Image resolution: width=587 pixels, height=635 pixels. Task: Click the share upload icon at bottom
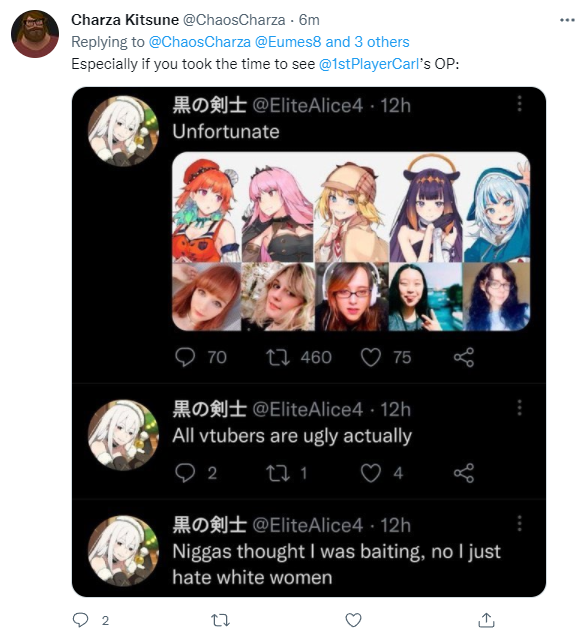(486, 620)
